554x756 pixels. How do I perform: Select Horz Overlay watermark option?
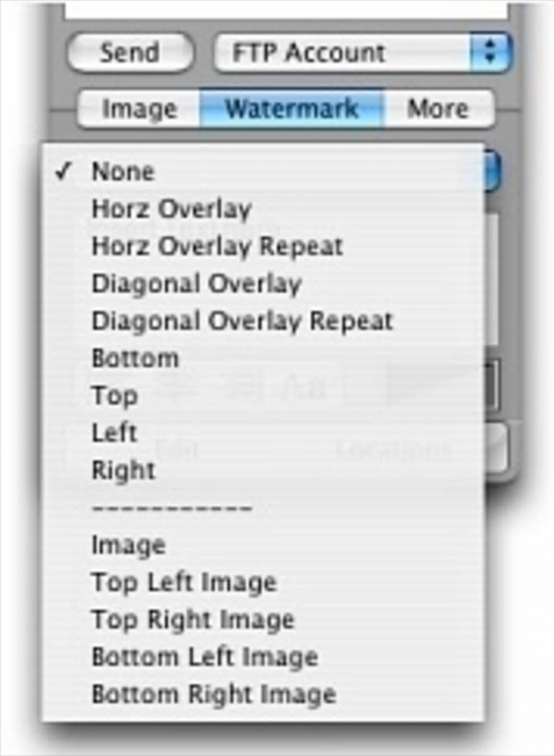[x=172, y=209]
